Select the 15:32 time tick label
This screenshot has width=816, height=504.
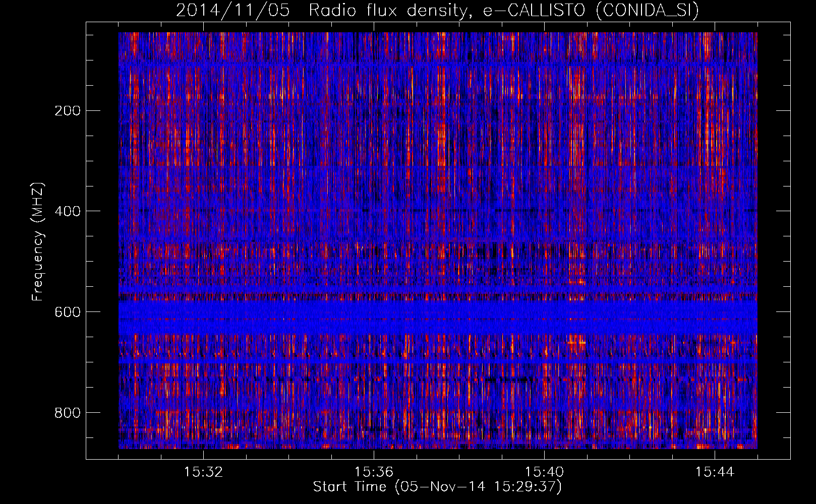203,472
